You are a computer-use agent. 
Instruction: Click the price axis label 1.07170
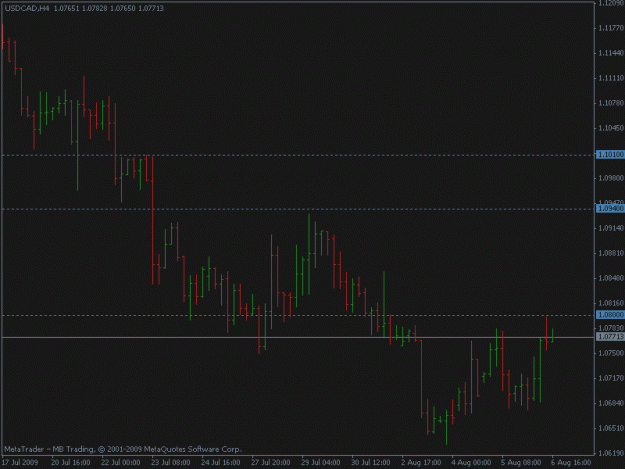(x=611, y=378)
